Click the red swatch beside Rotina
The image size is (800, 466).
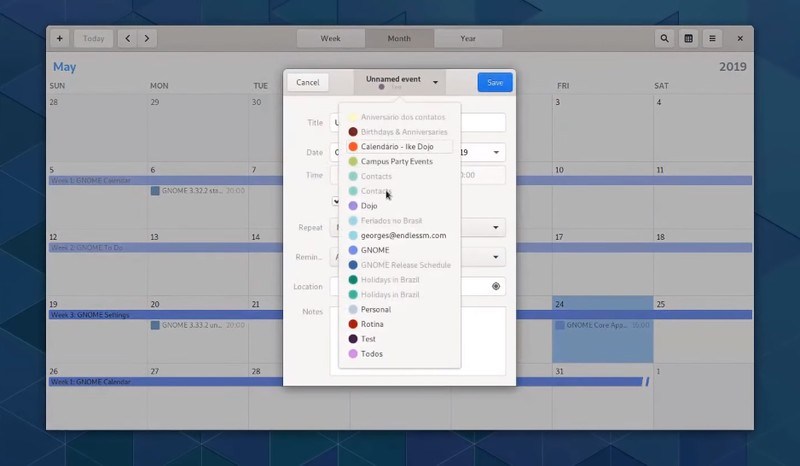tap(353, 324)
